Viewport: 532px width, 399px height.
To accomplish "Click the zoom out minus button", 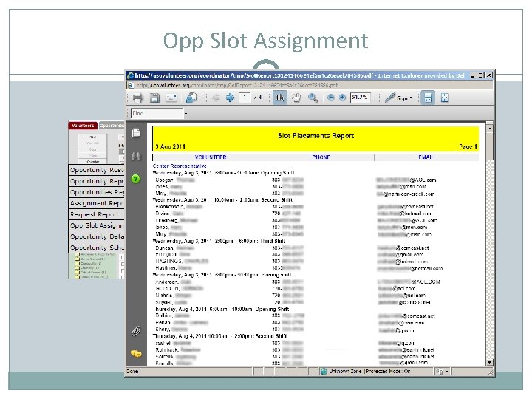I will (x=330, y=98).
